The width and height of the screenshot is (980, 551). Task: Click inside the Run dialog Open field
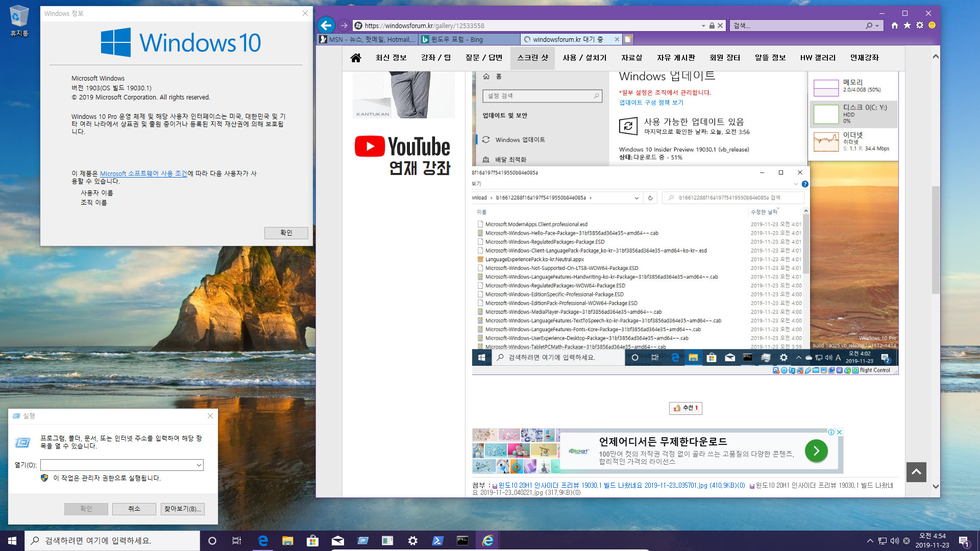click(x=118, y=465)
